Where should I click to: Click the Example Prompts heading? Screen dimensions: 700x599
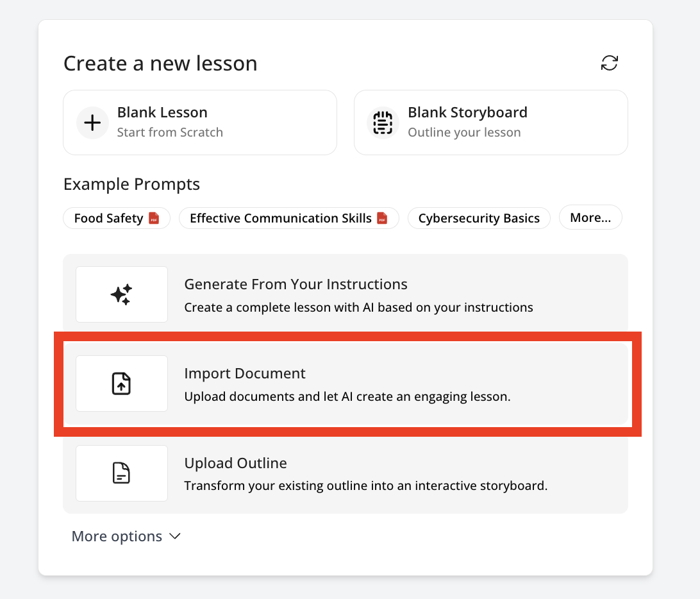131,185
